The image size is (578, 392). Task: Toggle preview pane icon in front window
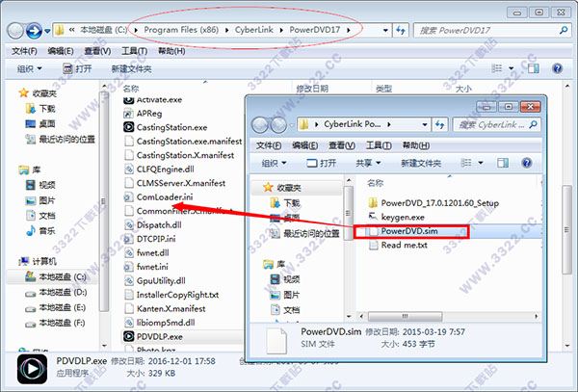[x=503, y=163]
